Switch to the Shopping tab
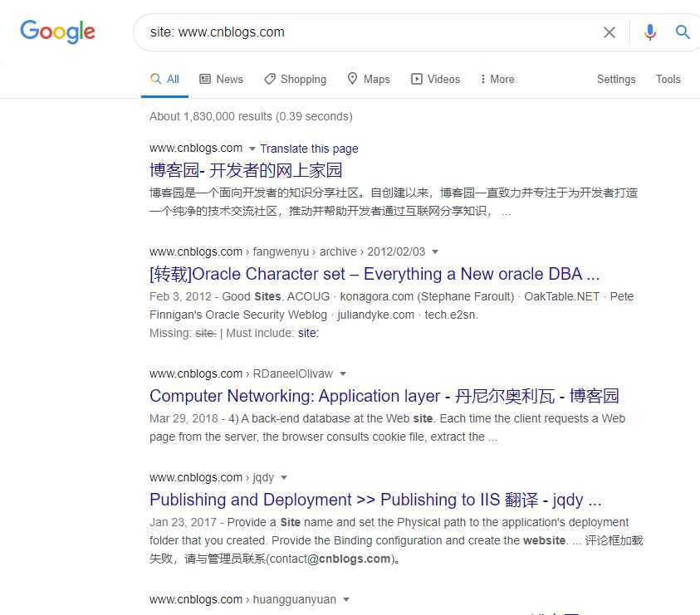This screenshot has height=615, width=700. coord(295,79)
